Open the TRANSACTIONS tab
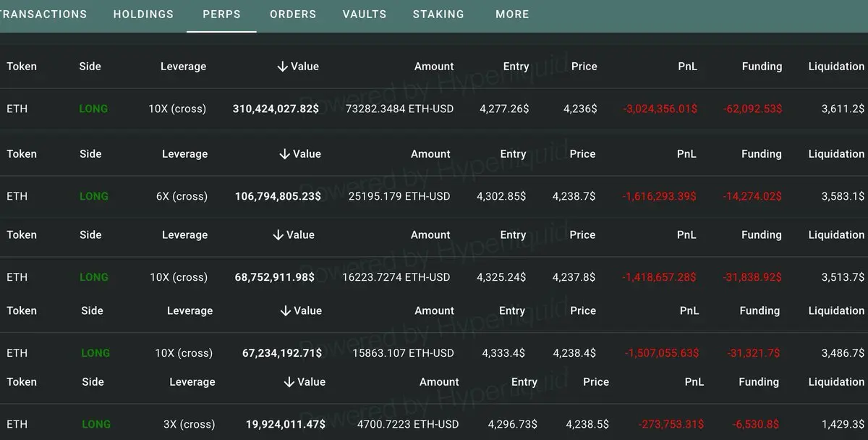The height and width of the screenshot is (440, 868). pyautogui.click(x=43, y=14)
